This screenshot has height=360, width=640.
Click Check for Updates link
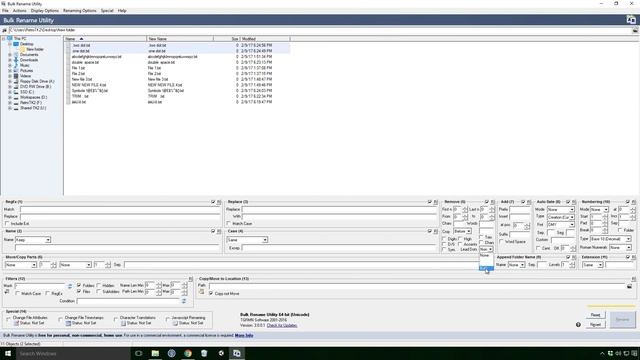282,325
